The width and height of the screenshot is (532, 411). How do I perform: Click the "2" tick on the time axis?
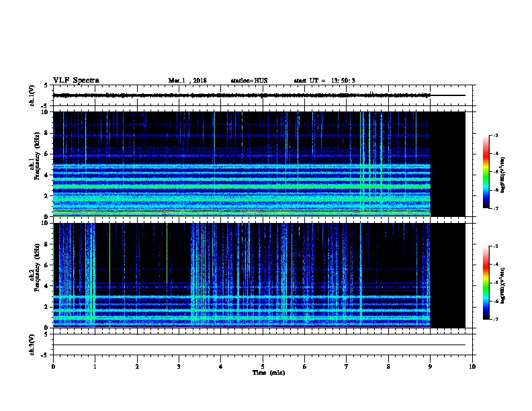137,367
